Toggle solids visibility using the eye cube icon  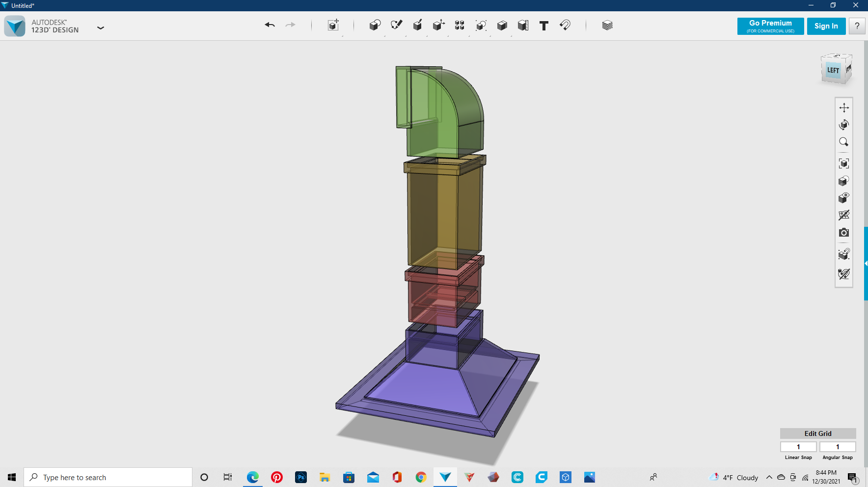click(844, 198)
